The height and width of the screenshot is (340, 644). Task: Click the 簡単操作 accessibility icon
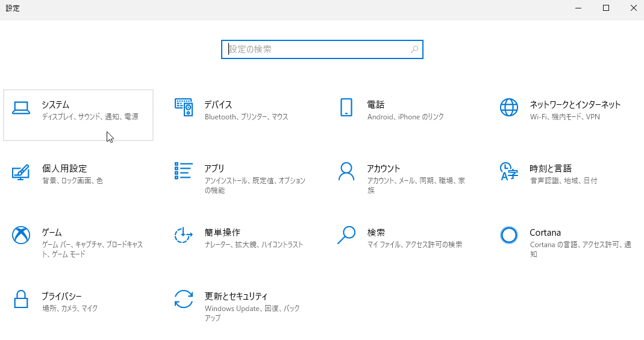tap(183, 235)
